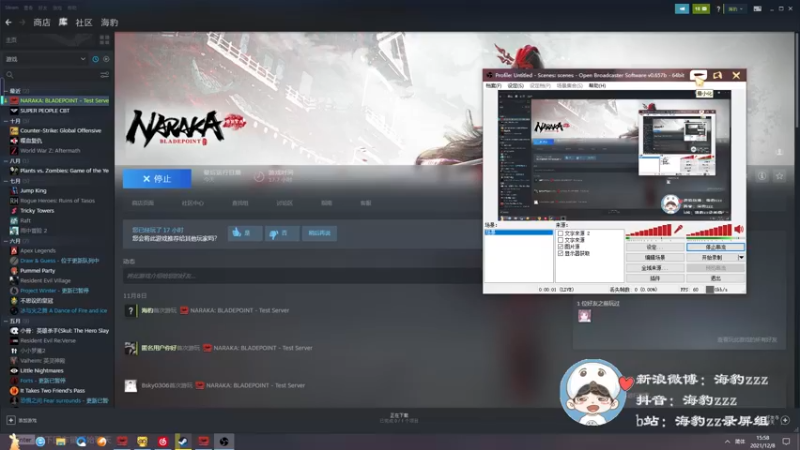The image size is (800, 450).
Task: Collapse the 七月 group in library
Action: point(6,181)
